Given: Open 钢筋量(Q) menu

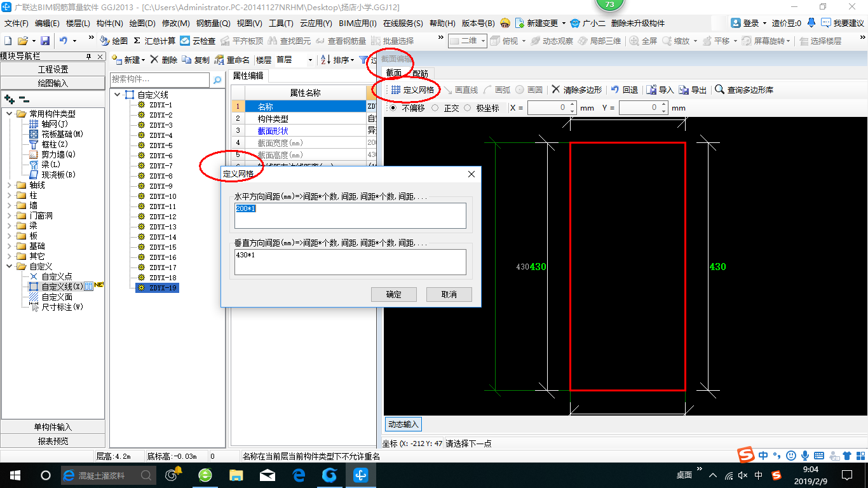Looking at the screenshot, I should (x=213, y=23).
